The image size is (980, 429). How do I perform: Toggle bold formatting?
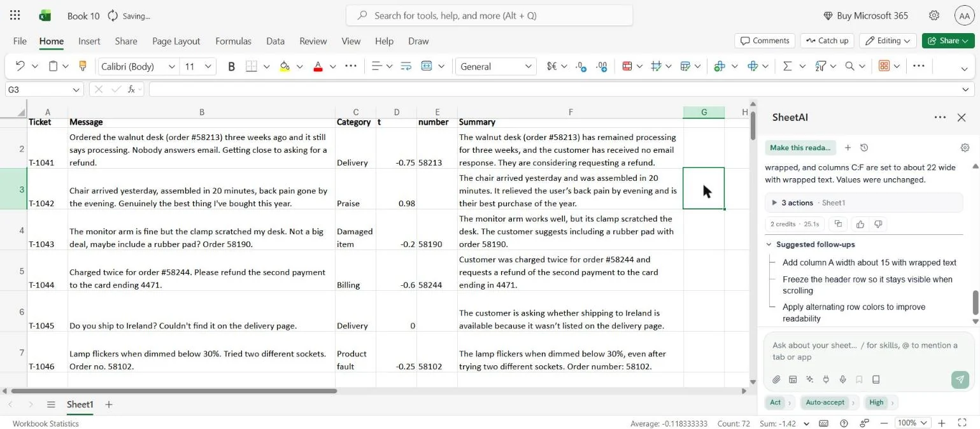[232, 66]
